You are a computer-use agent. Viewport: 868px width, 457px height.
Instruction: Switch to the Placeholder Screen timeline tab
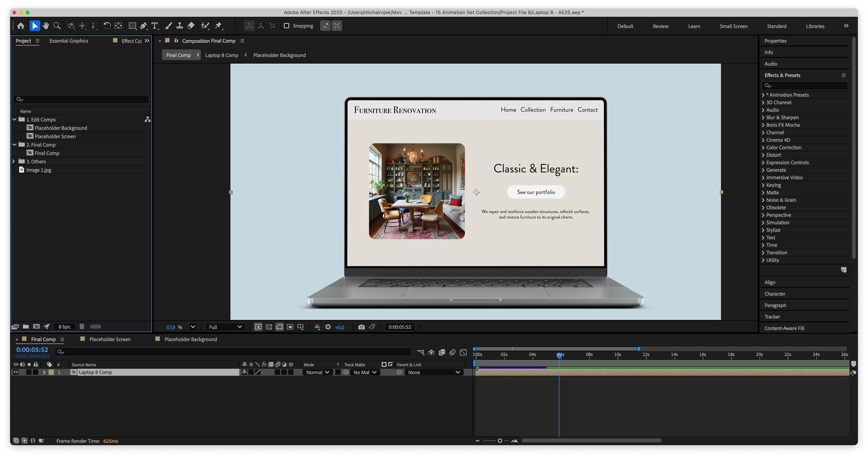click(x=110, y=339)
